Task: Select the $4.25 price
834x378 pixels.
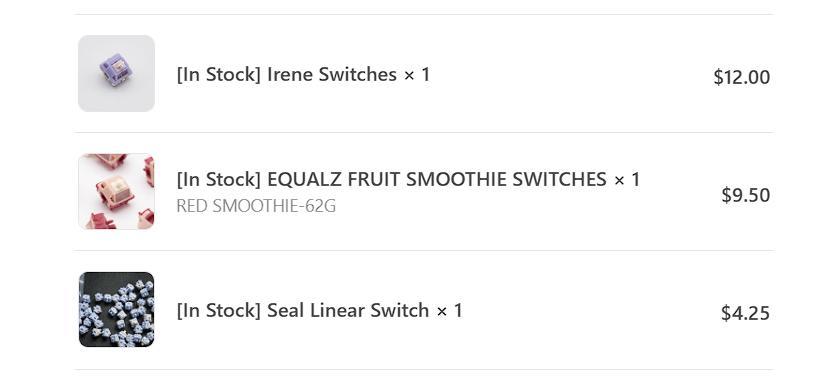Action: pos(745,313)
